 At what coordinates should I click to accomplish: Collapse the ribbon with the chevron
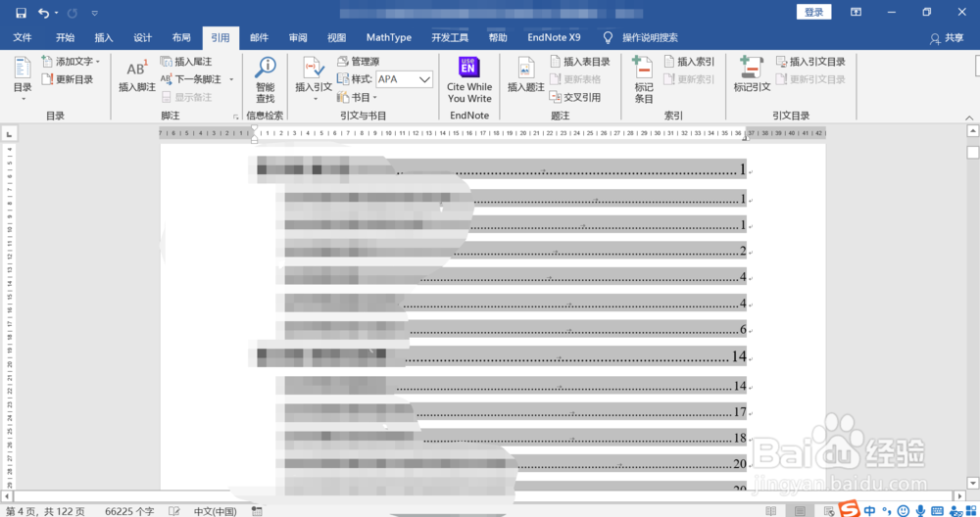(969, 117)
